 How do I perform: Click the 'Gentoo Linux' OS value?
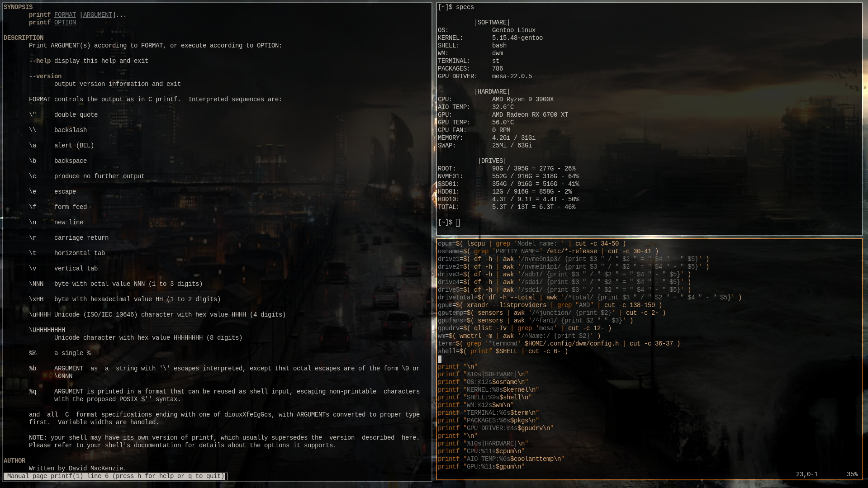point(514,30)
